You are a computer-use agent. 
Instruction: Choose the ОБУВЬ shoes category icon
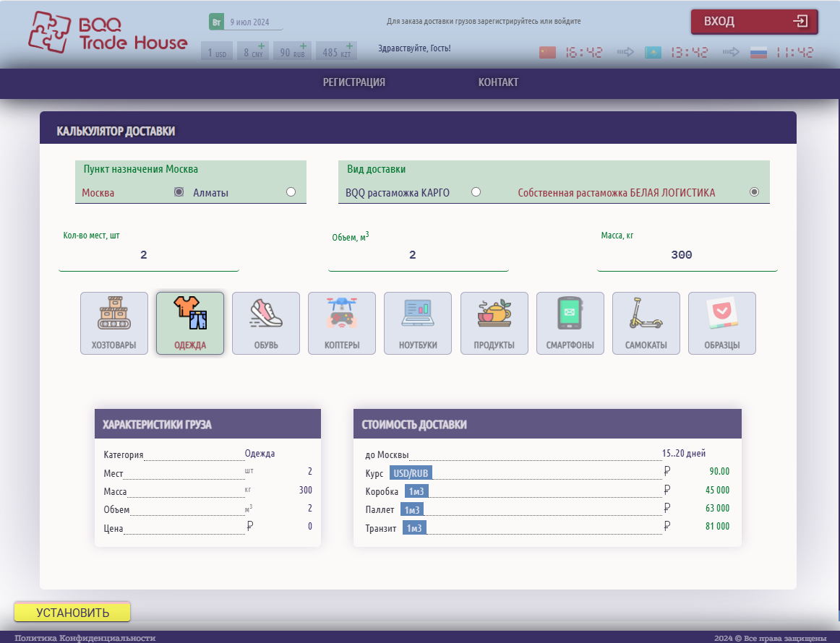[266, 323]
